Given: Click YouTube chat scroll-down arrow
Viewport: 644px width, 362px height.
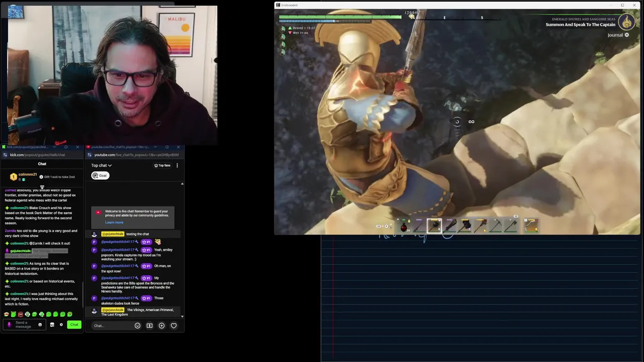Looking at the screenshot, I should (182, 316).
